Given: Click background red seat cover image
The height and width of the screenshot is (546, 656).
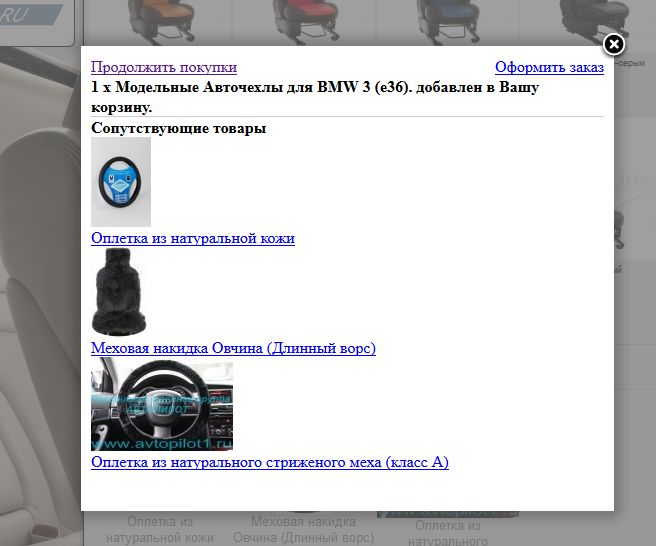Looking at the screenshot, I should tap(305, 22).
